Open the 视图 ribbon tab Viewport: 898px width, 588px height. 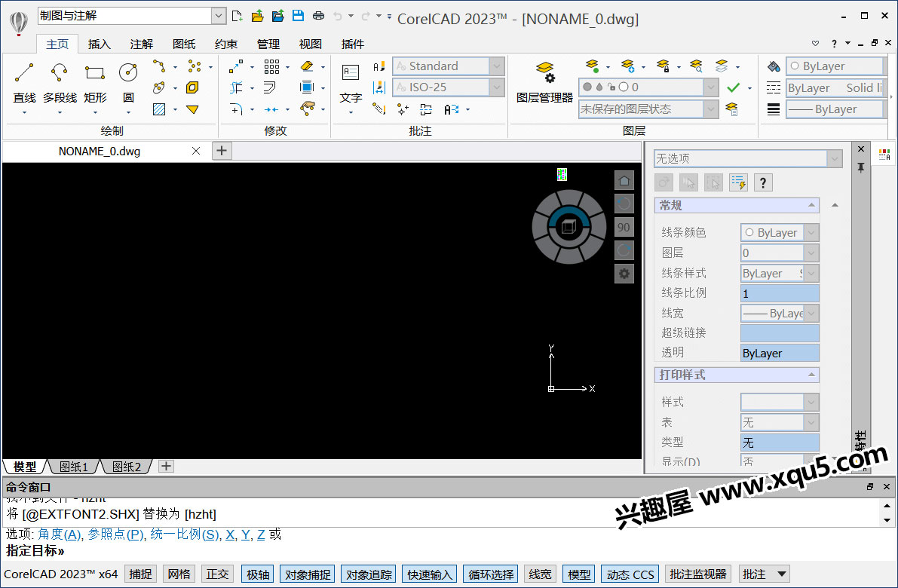311,44
